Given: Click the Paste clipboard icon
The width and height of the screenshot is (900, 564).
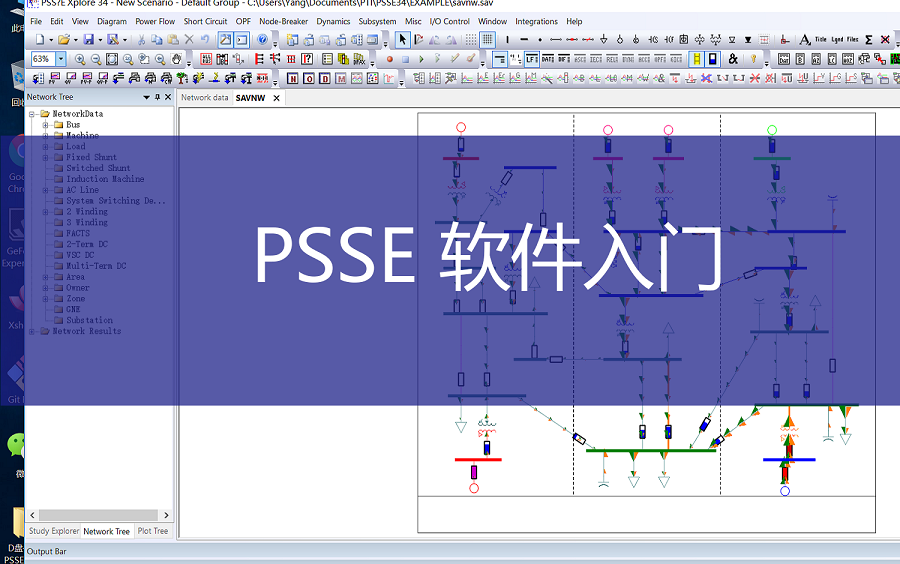Looking at the screenshot, I should coord(173,39).
